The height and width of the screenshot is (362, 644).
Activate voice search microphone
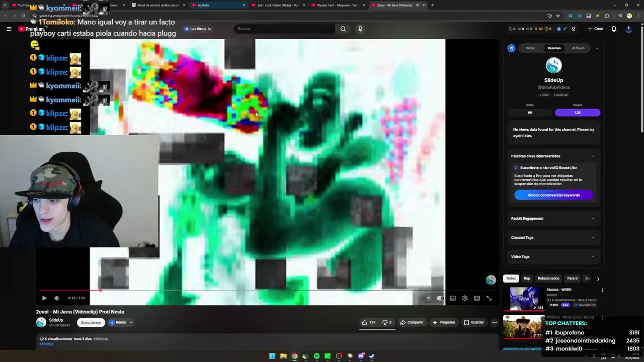360,29
